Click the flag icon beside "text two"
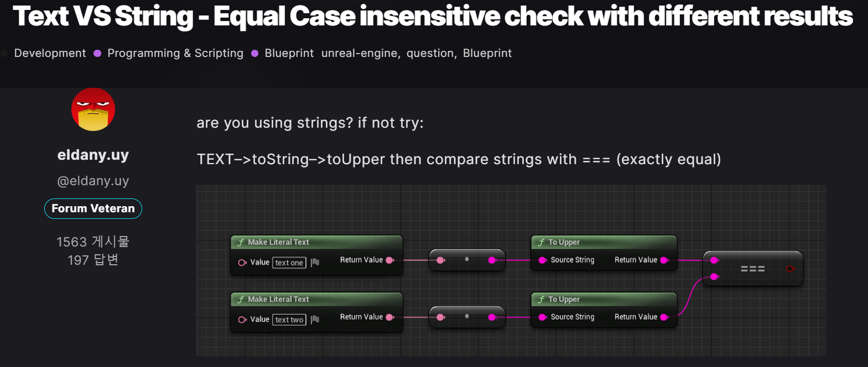 (315, 319)
